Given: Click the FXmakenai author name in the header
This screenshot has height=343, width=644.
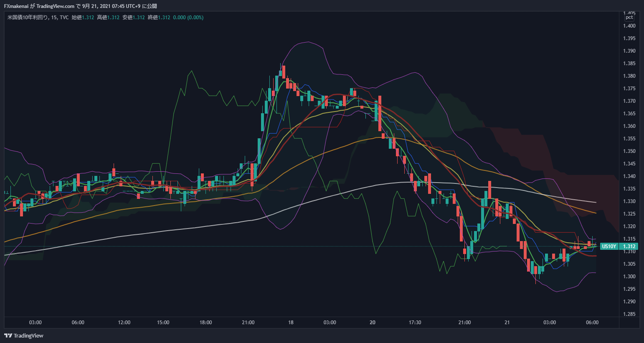Looking at the screenshot, I should (16, 6).
